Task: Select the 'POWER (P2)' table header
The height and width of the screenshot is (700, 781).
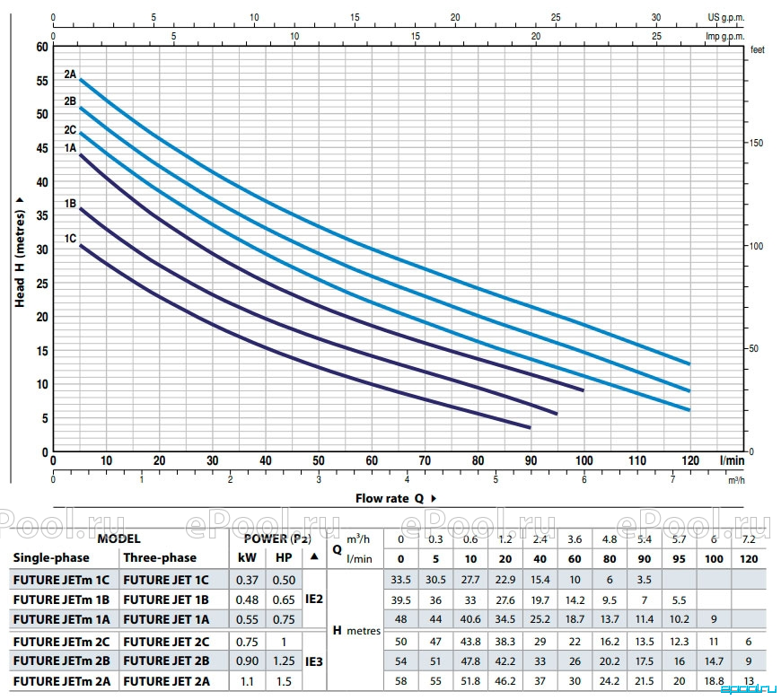Action: coord(277,538)
